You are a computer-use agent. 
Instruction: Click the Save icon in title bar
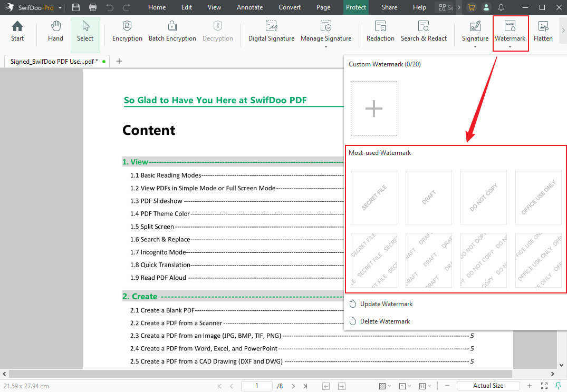(x=76, y=7)
